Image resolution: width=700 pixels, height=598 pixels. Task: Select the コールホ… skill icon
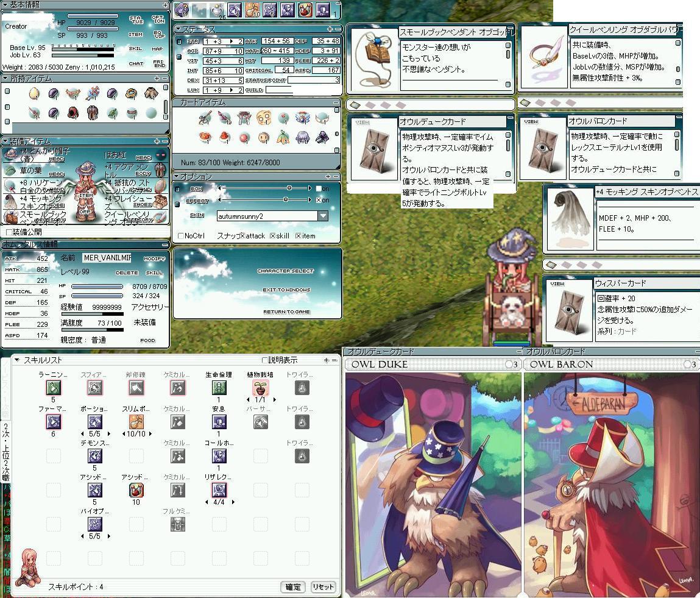point(219,456)
